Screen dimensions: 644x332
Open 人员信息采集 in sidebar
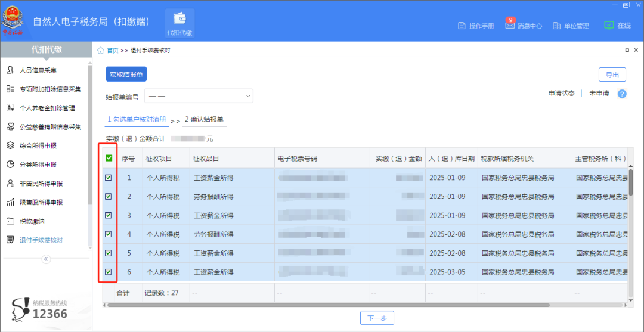click(38, 70)
